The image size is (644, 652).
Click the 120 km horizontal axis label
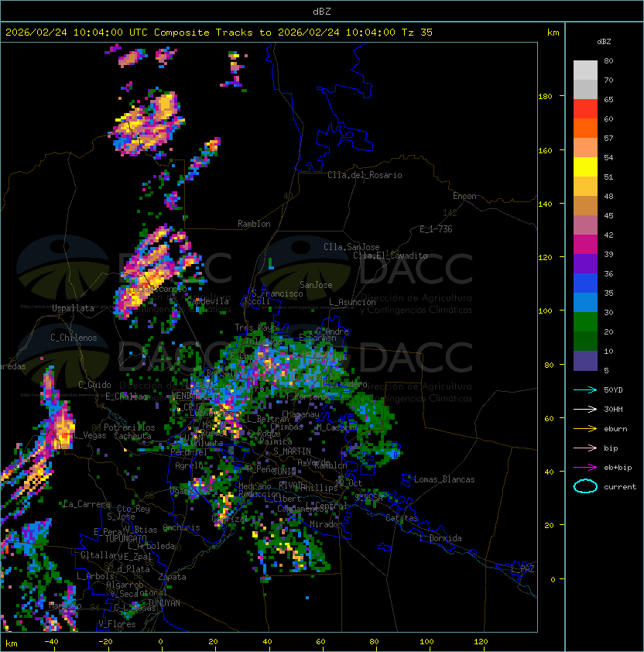(x=481, y=642)
